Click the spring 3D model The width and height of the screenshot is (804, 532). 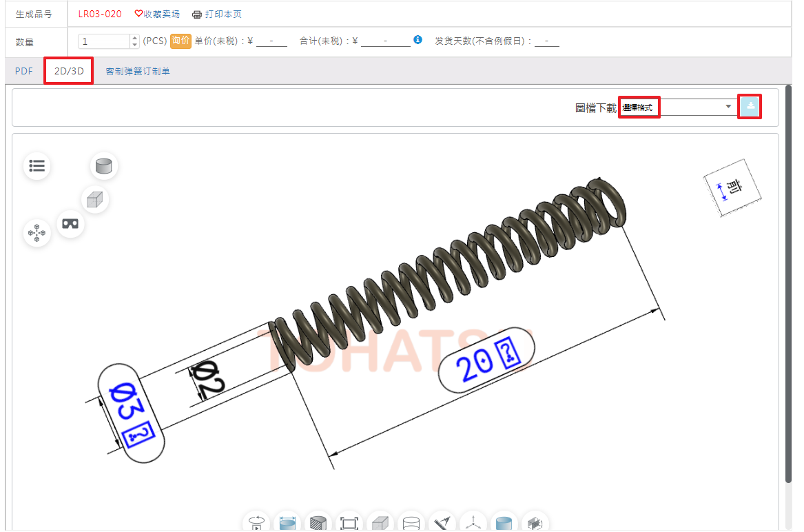pyautogui.click(x=446, y=274)
